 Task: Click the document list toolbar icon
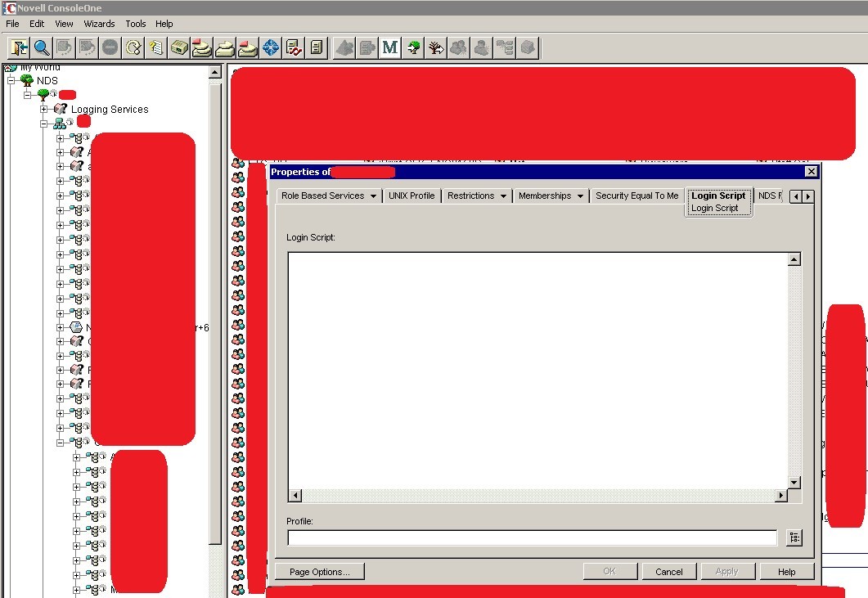[316, 47]
